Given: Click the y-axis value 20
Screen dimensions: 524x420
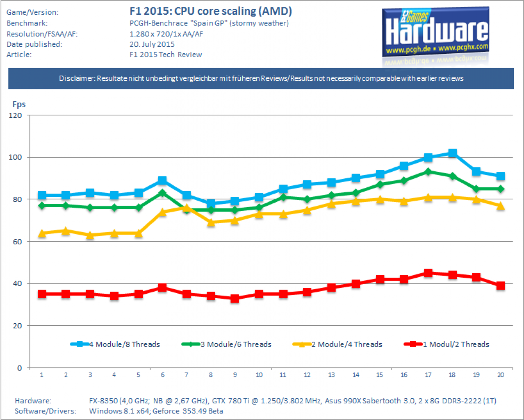Looking at the screenshot, I should click(18, 326).
